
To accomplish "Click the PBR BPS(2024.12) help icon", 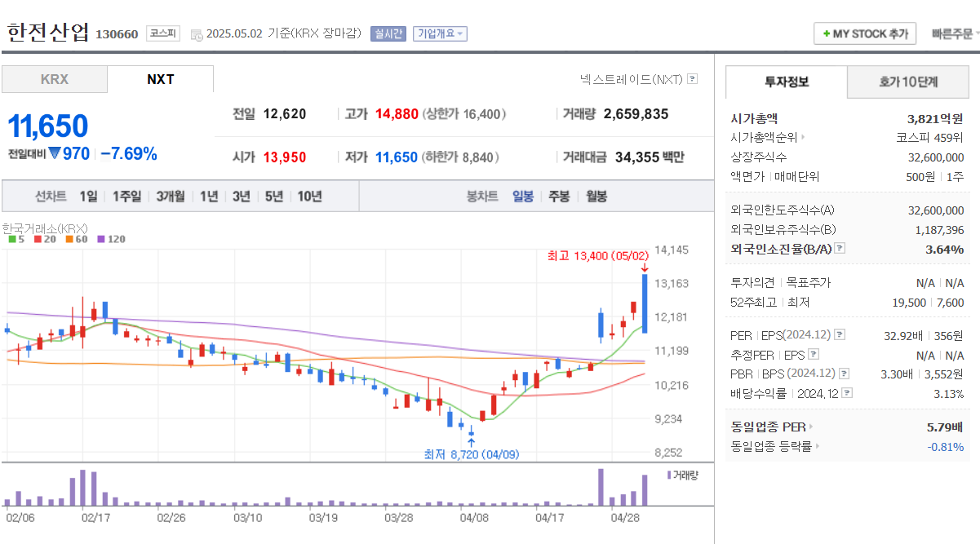I will click(844, 374).
